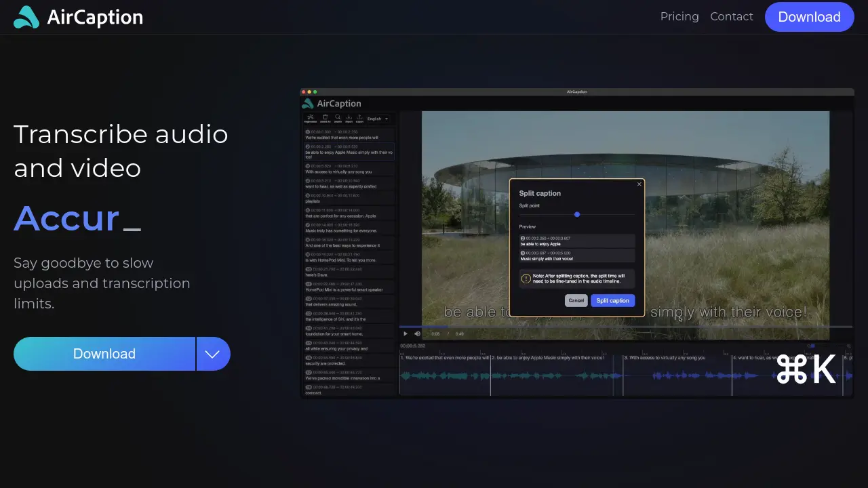Click preview row 'be able to enjoy Apple' in dialog
Screen dimensions: 868x488
point(577,241)
